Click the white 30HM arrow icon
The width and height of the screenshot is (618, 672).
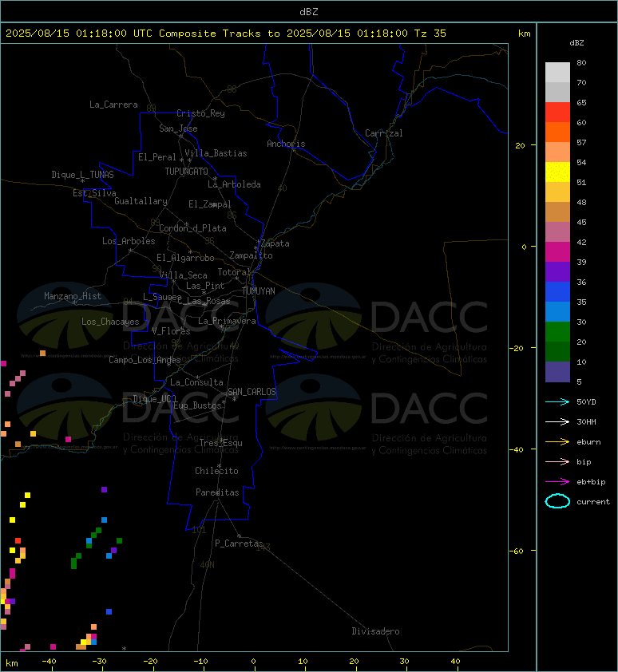coord(557,421)
